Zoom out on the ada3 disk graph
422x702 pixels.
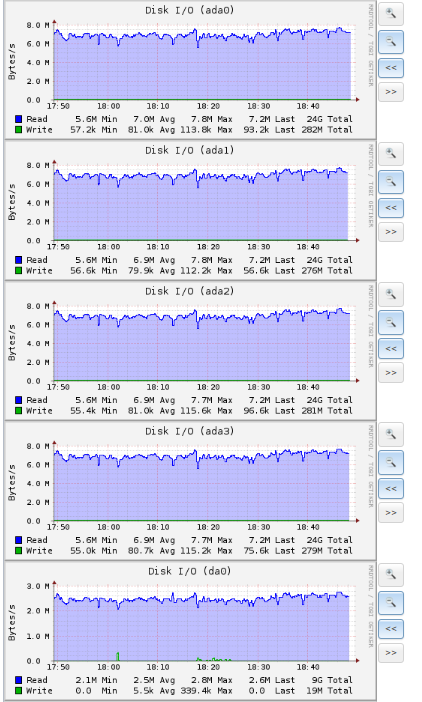pyautogui.click(x=391, y=462)
